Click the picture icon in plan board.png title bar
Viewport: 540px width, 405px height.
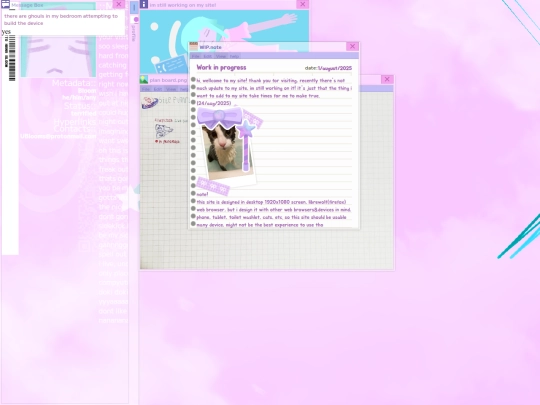tap(144, 80)
